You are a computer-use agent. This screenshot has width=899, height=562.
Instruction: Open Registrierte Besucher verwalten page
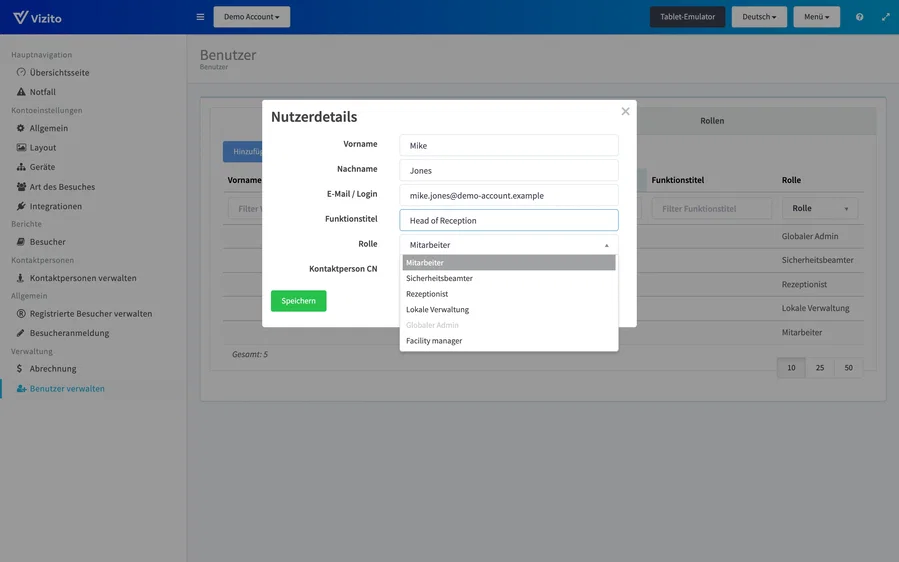[x=91, y=313]
